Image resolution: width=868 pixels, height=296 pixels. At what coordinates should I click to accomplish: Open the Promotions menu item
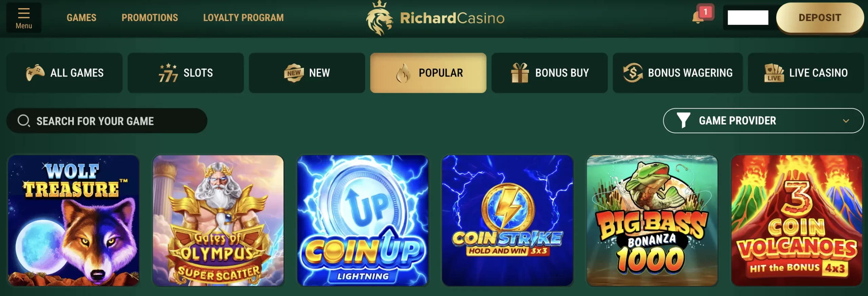click(150, 18)
